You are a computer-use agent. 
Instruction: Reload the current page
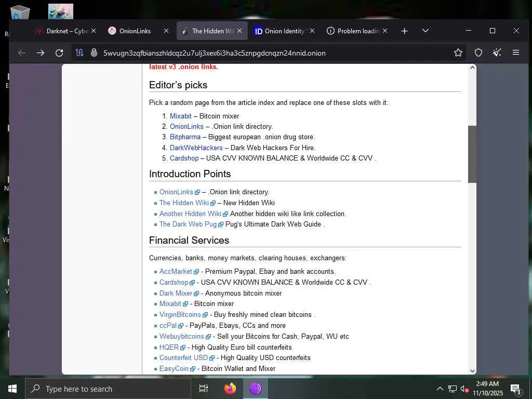[59, 53]
